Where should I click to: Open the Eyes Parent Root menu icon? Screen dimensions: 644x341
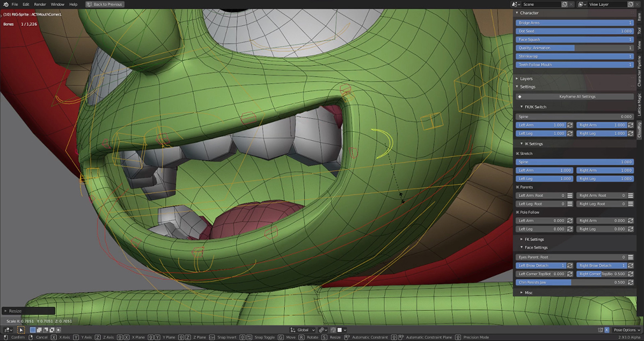[630, 257]
